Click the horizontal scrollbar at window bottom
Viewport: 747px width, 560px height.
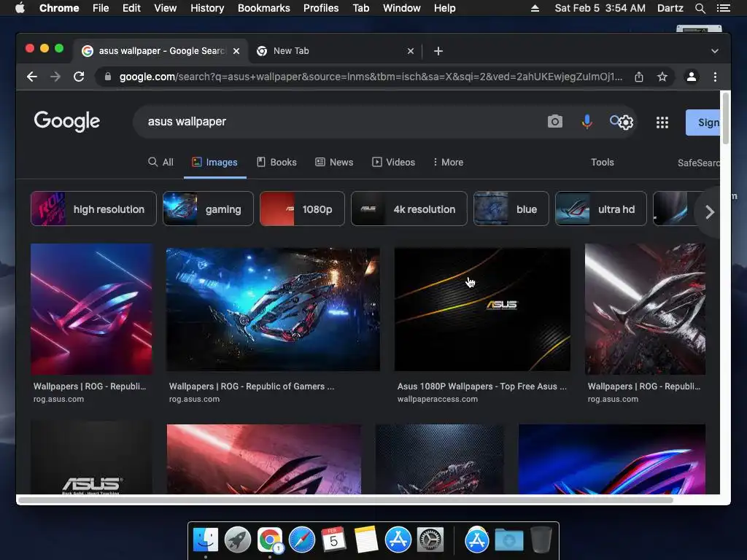point(346,500)
